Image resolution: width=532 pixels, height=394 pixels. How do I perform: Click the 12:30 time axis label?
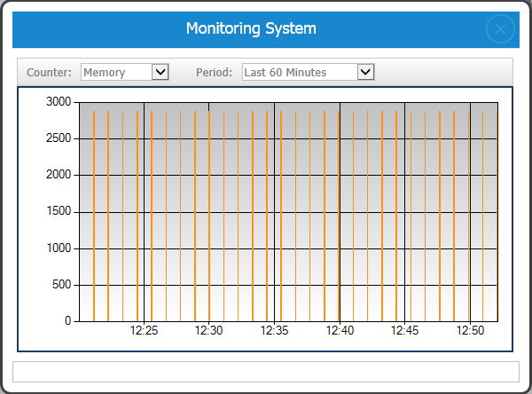[208, 330]
